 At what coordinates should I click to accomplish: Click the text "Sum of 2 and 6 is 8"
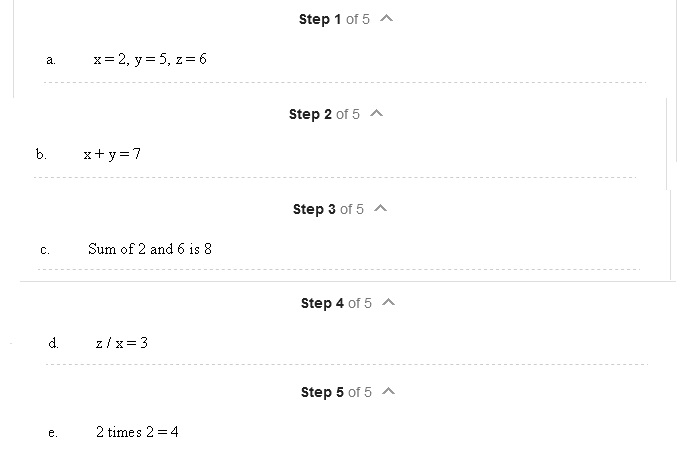click(x=150, y=248)
